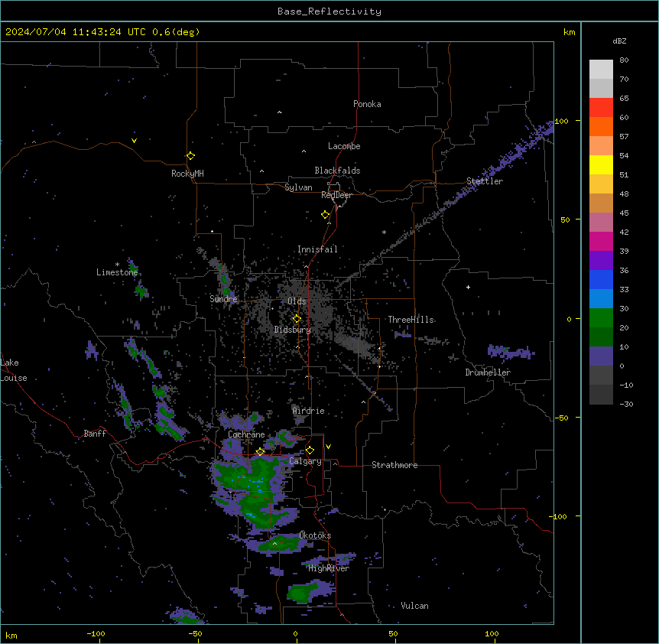Click the Didsbury town label

[x=293, y=330]
